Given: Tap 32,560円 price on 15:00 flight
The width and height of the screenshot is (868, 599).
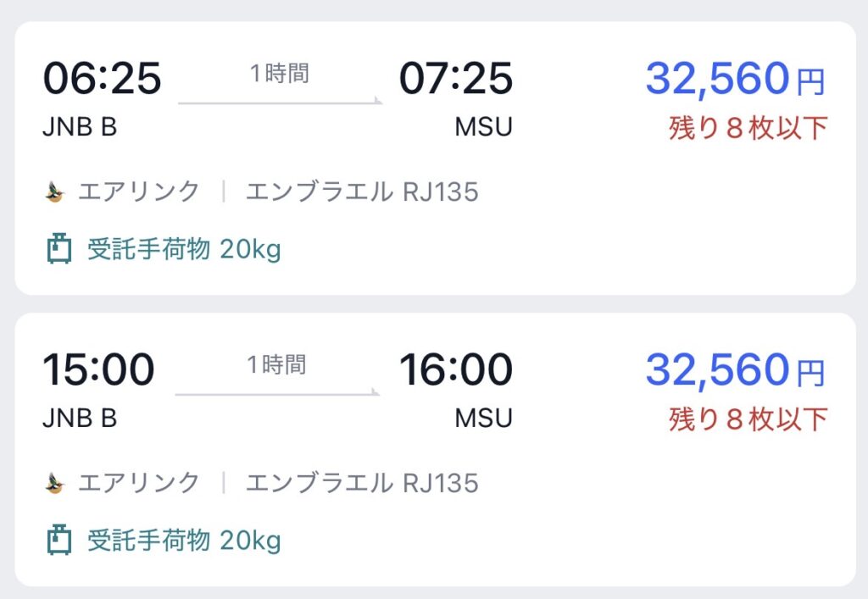Looking at the screenshot, I should point(734,370).
